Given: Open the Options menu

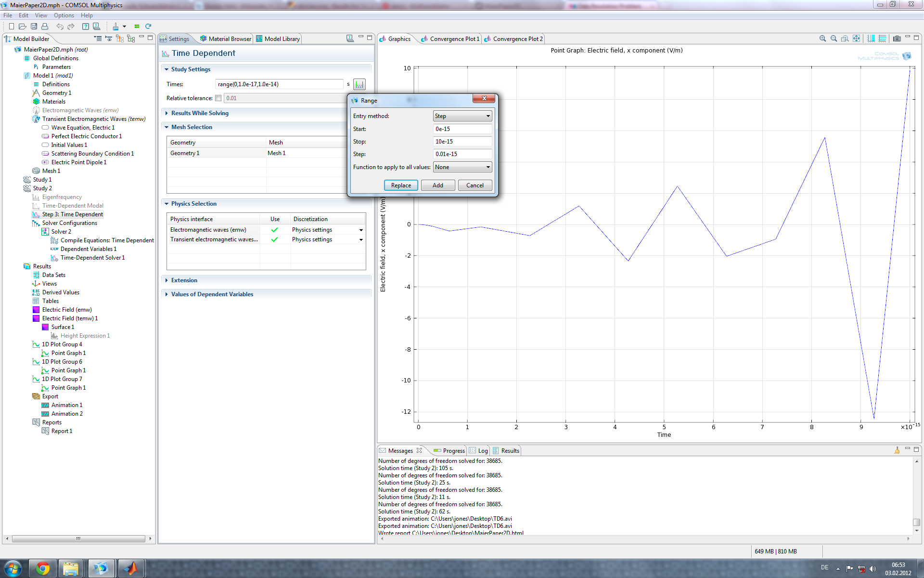Looking at the screenshot, I should [x=64, y=15].
